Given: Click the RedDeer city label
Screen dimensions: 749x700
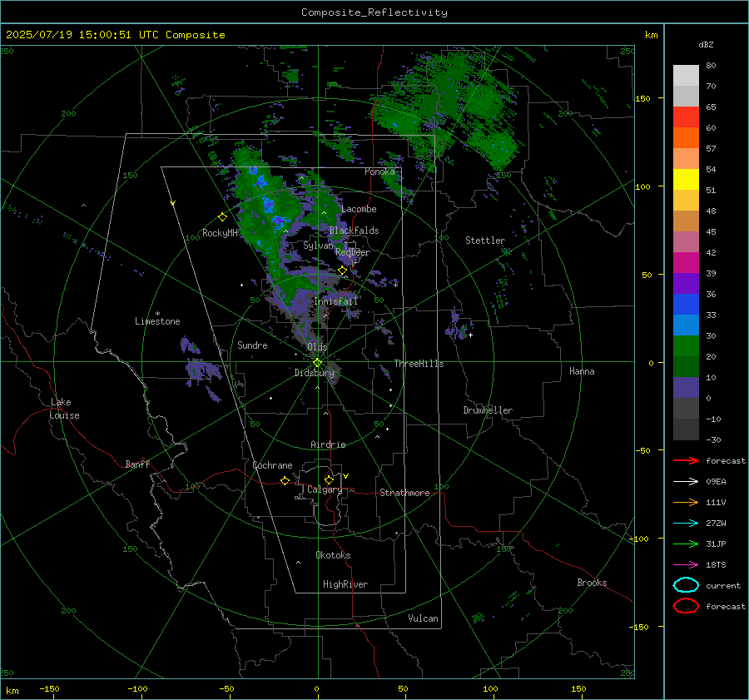Looking at the screenshot, I should (353, 252).
